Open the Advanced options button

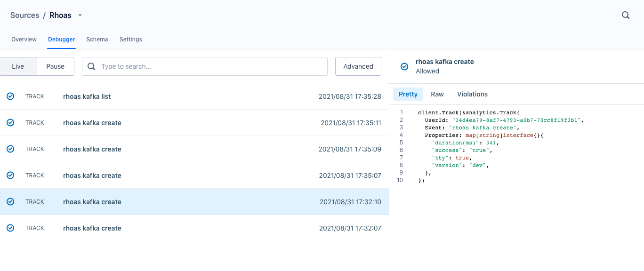358,66
